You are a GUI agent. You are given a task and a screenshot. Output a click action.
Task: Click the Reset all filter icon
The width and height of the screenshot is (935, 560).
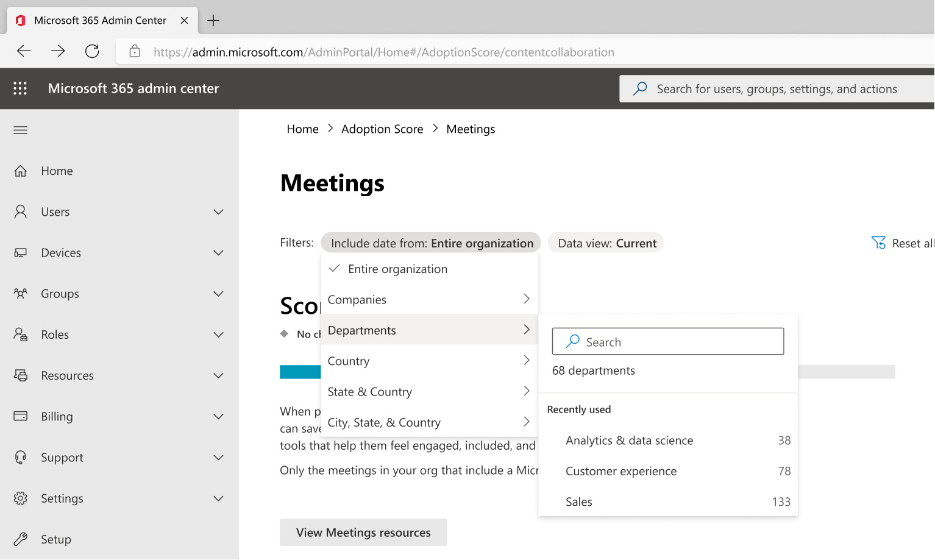point(878,243)
